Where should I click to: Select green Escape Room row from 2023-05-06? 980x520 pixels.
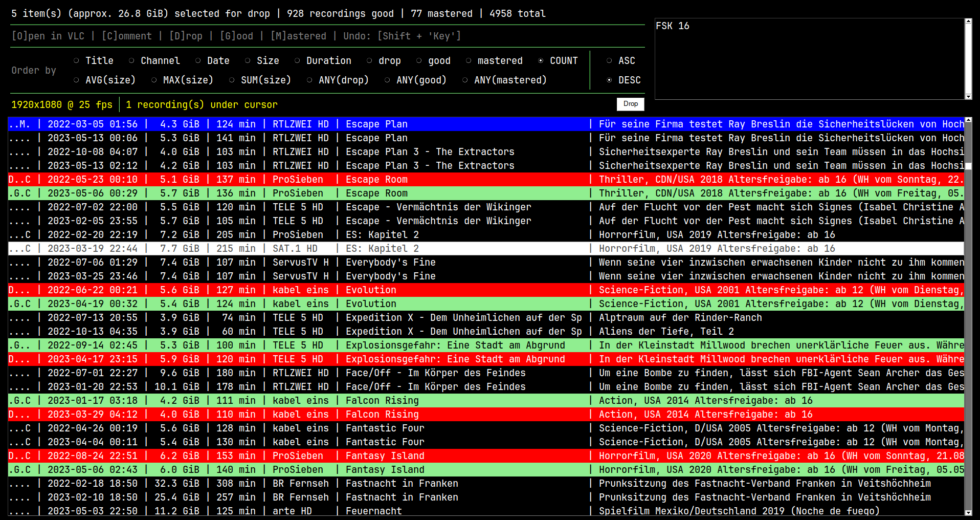(x=486, y=193)
